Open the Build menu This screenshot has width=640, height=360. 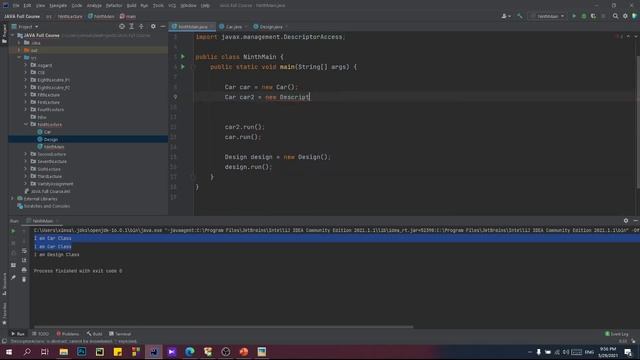pos(131,6)
